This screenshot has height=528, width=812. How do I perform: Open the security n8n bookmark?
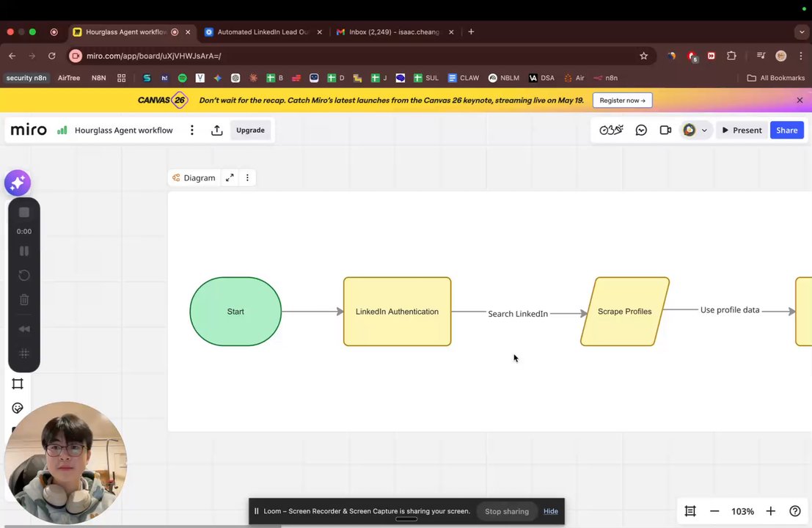tap(26, 78)
